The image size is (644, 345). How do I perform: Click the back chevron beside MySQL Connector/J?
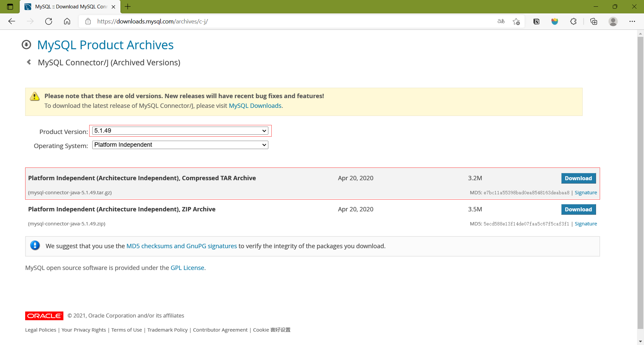coord(29,62)
